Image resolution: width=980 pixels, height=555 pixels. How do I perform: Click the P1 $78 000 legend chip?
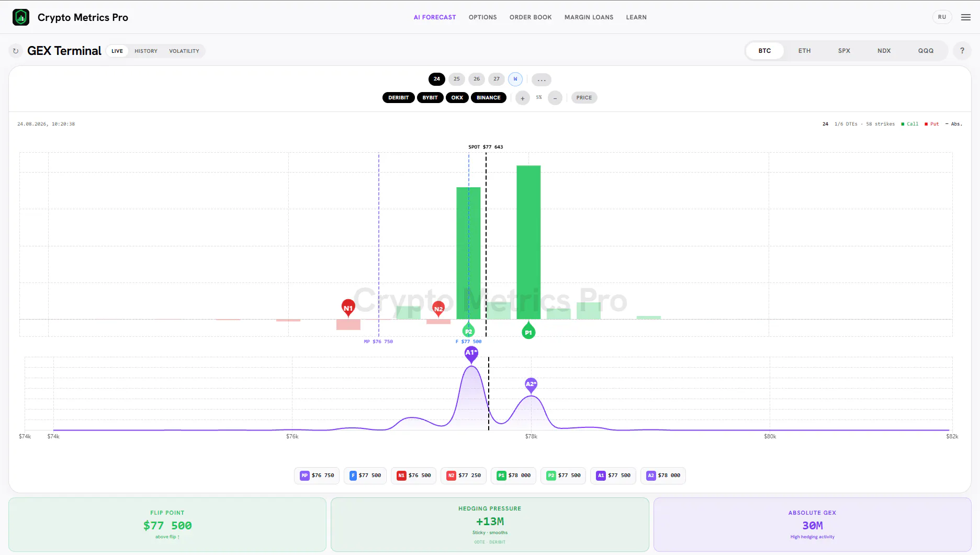[514, 475]
